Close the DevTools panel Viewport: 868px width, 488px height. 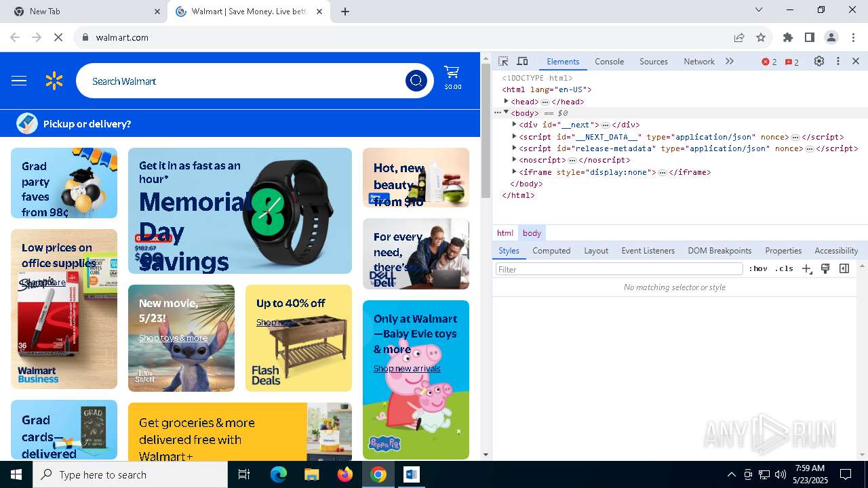(856, 61)
